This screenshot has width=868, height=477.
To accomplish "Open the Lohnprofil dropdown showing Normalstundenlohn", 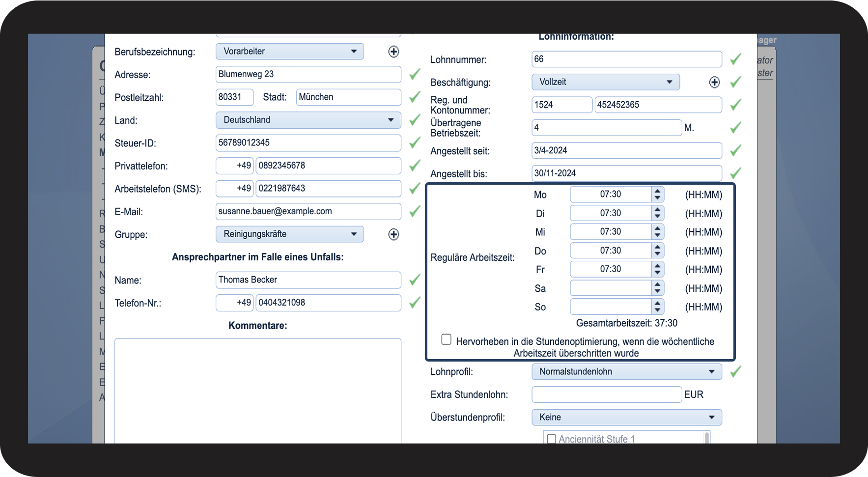I will coord(626,372).
